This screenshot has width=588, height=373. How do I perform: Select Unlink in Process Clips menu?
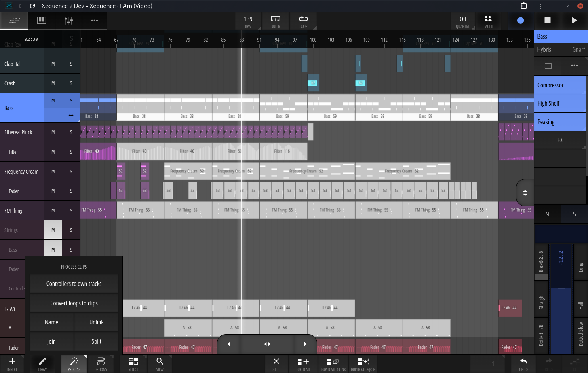click(x=96, y=322)
